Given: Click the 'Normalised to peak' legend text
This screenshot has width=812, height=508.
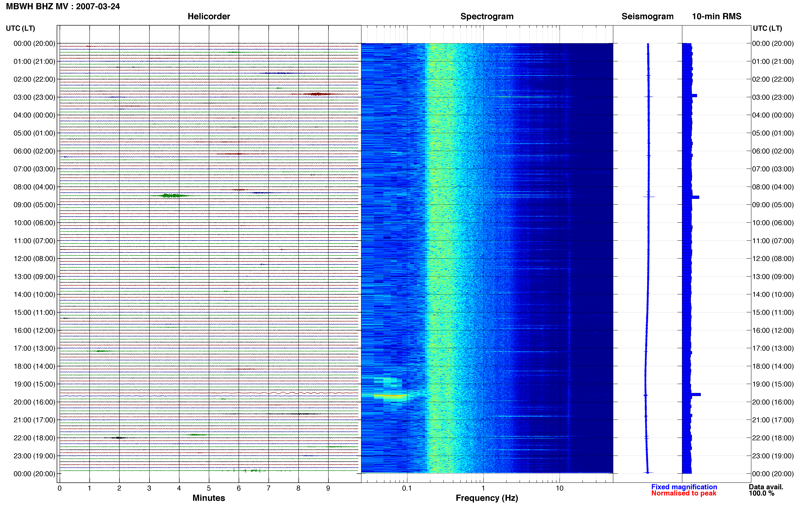Looking at the screenshot, I should point(684,493).
